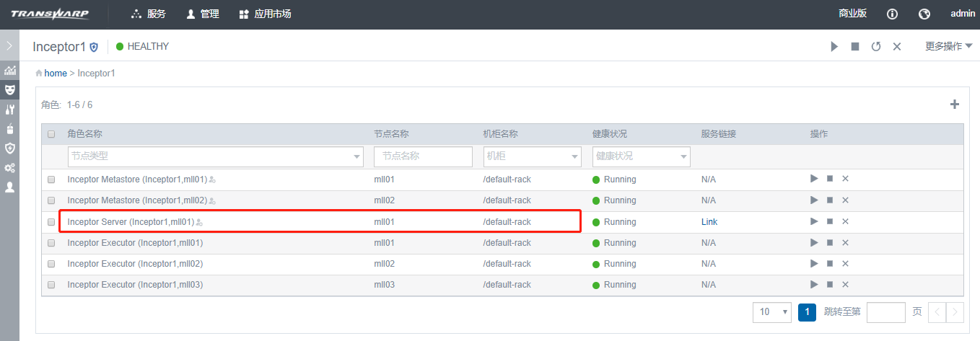Open the globe language icon in top bar
Viewport: 980px width, 341px height.
[x=924, y=14]
